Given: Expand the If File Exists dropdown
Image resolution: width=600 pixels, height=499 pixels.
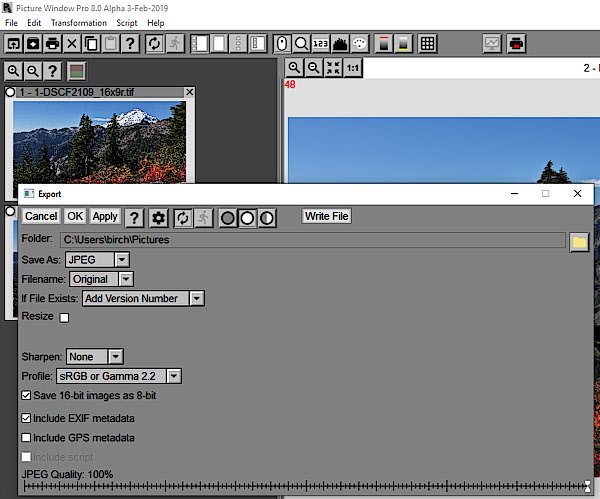Looking at the screenshot, I should tap(197, 298).
